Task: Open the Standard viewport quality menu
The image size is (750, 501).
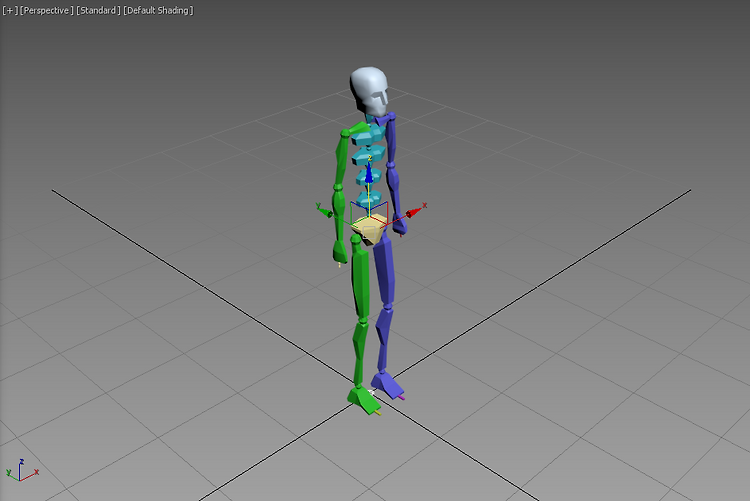Action: [98, 10]
